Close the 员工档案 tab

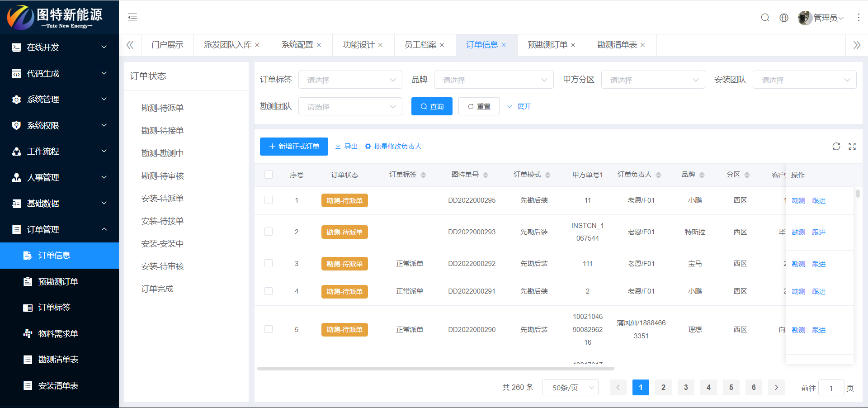tap(442, 45)
